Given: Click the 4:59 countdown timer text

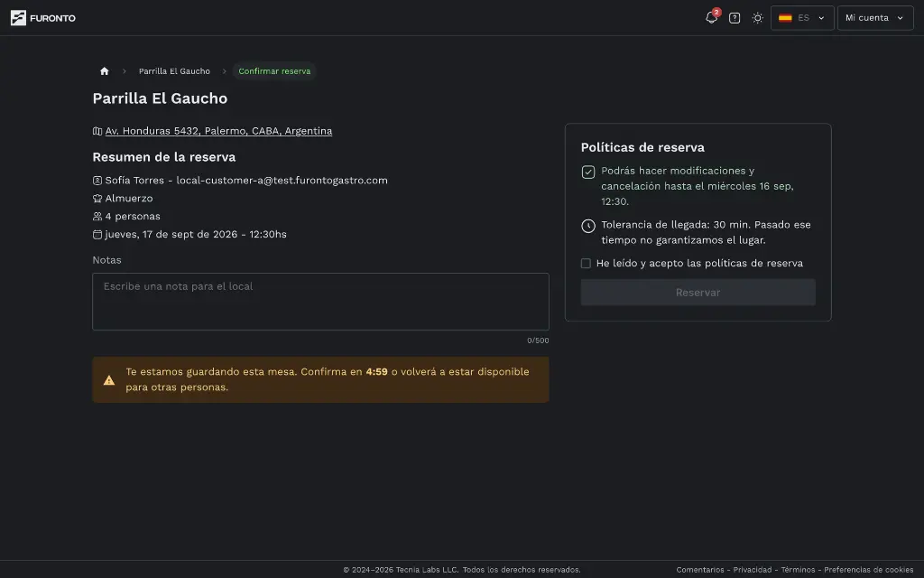Looking at the screenshot, I should tap(376, 372).
